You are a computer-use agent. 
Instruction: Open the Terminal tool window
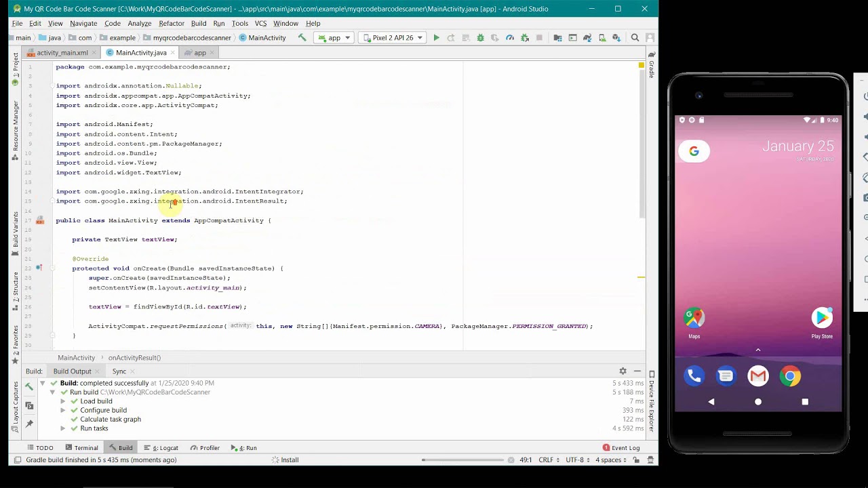(x=81, y=448)
